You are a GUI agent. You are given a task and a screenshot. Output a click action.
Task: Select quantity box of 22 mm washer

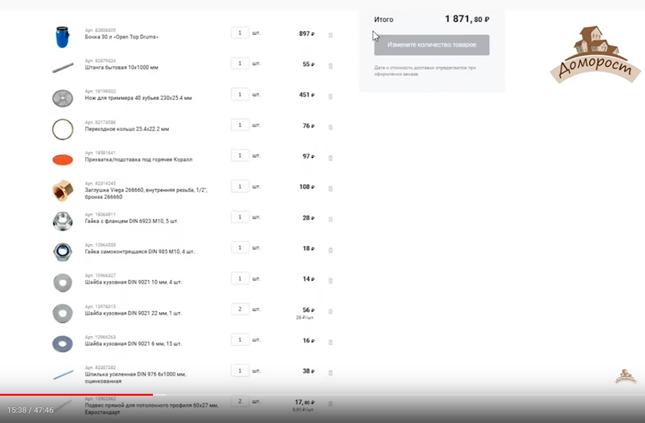coord(240,309)
